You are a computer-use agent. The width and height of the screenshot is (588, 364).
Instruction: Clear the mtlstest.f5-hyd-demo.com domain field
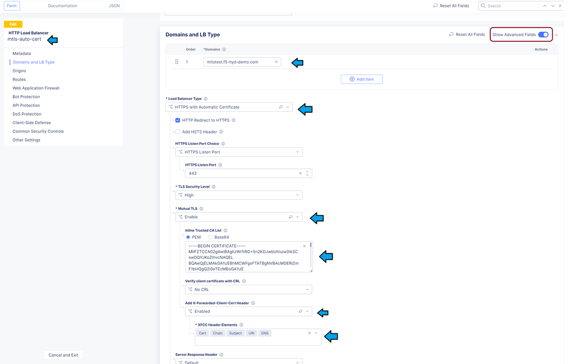click(276, 62)
